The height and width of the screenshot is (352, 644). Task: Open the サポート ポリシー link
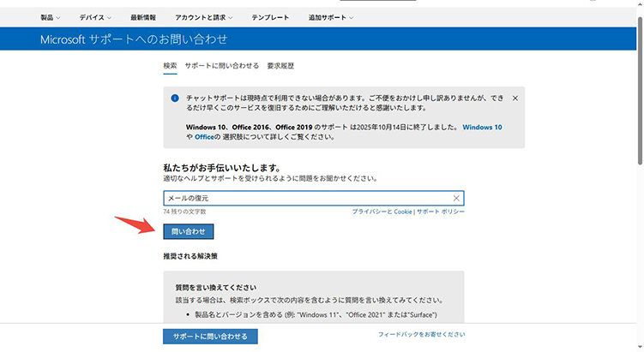click(441, 212)
